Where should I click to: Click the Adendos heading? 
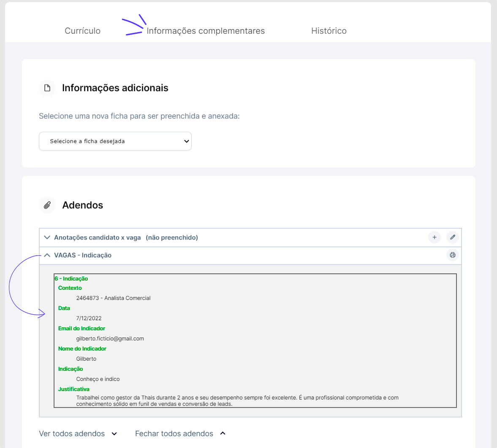82,205
